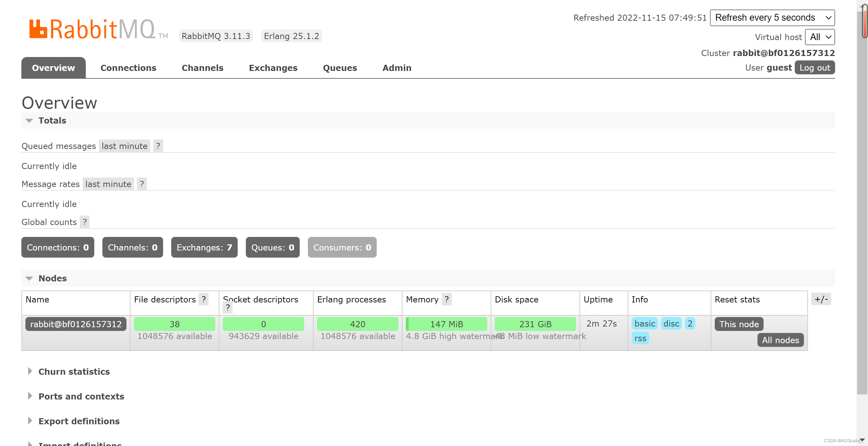
Task: Switch to the Queues tab
Action: 339,68
